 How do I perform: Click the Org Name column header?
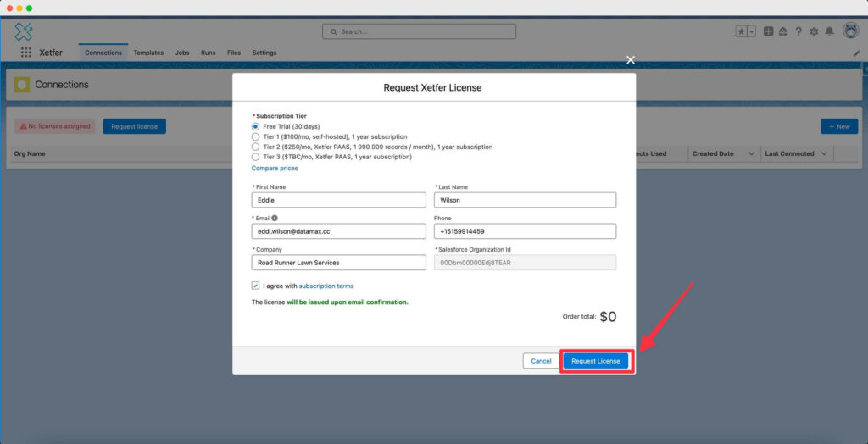click(30, 153)
